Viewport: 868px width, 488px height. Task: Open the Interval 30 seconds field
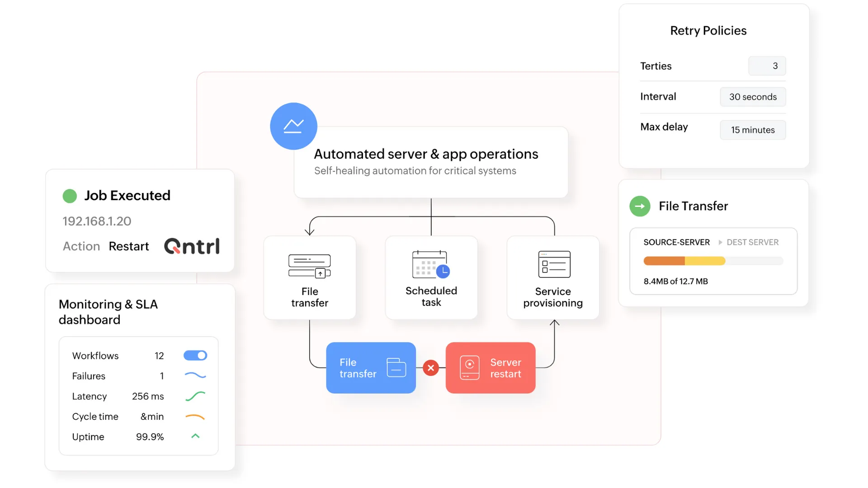[753, 97]
